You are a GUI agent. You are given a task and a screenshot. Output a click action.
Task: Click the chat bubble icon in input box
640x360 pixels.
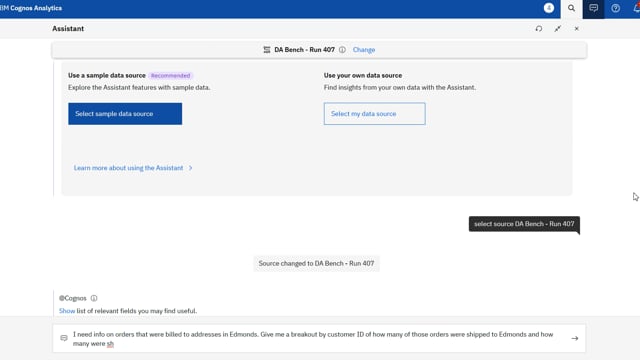[64, 338]
